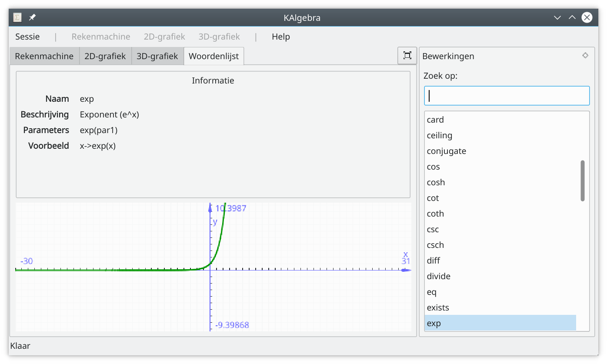Pick cot in the operations list
The width and height of the screenshot is (607, 364).
(x=500, y=198)
